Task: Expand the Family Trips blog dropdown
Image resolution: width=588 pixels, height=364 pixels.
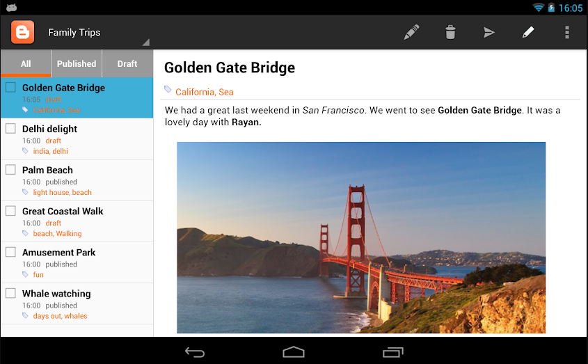Action: (98, 33)
